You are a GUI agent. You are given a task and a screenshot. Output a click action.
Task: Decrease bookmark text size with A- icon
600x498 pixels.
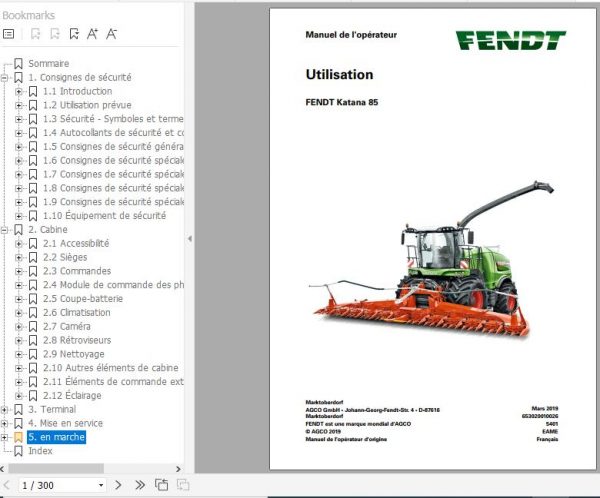[x=111, y=34]
